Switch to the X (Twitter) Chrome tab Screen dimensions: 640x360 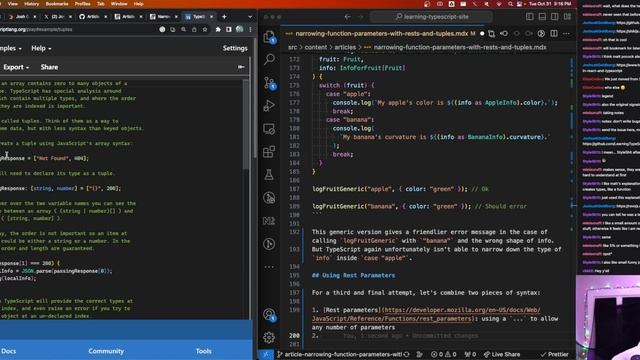[57, 17]
